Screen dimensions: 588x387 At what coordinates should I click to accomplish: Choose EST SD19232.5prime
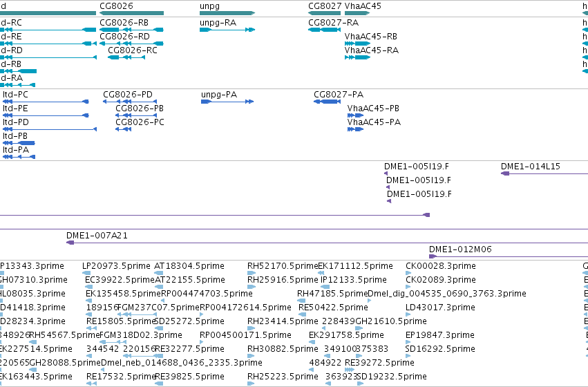[x=392, y=377]
